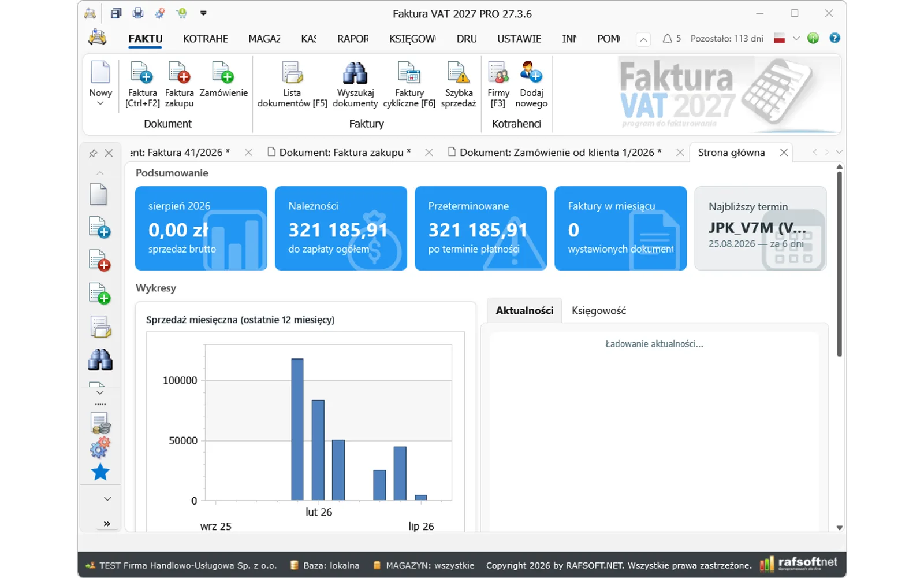
Task: Click the sidebar document with coins icon
Action: pos(100,423)
